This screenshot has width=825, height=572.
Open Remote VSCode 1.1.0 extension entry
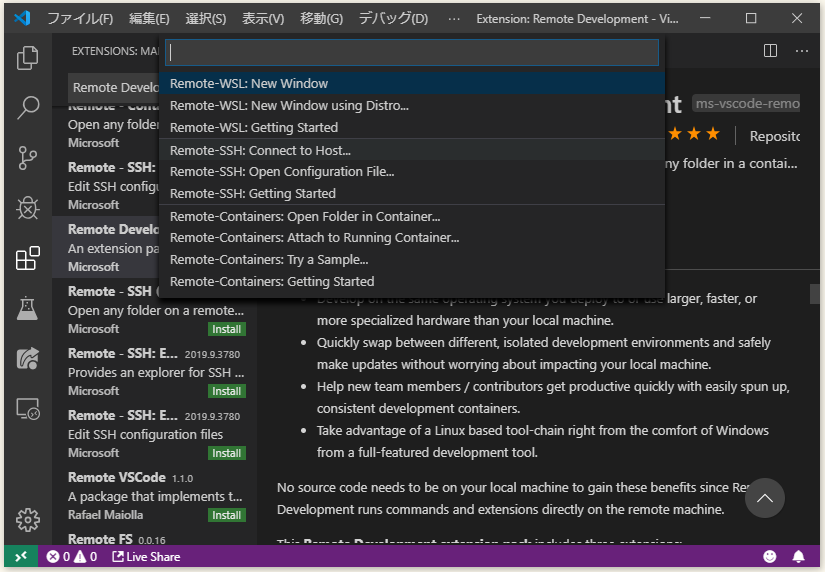[154, 496]
